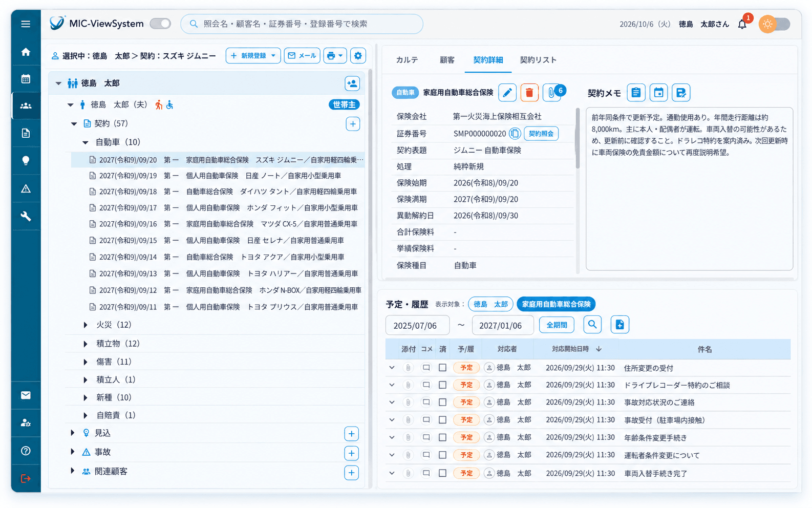Expand the 傷害 (11) contract group
This screenshot has height=508, width=812.
(x=86, y=362)
